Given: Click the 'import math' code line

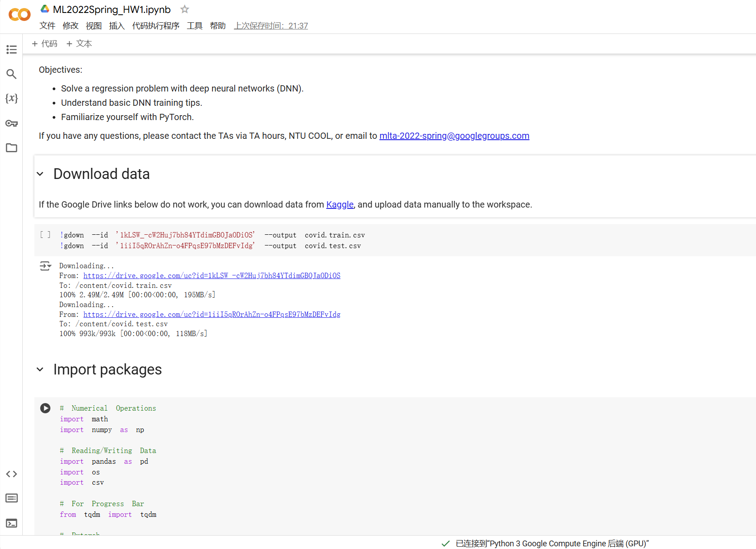Looking at the screenshot, I should (x=84, y=419).
